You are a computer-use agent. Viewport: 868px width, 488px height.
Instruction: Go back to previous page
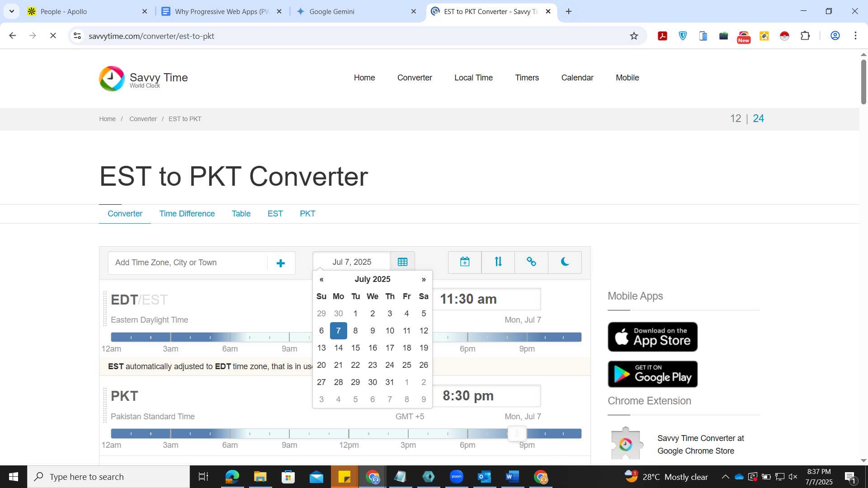tap(13, 36)
